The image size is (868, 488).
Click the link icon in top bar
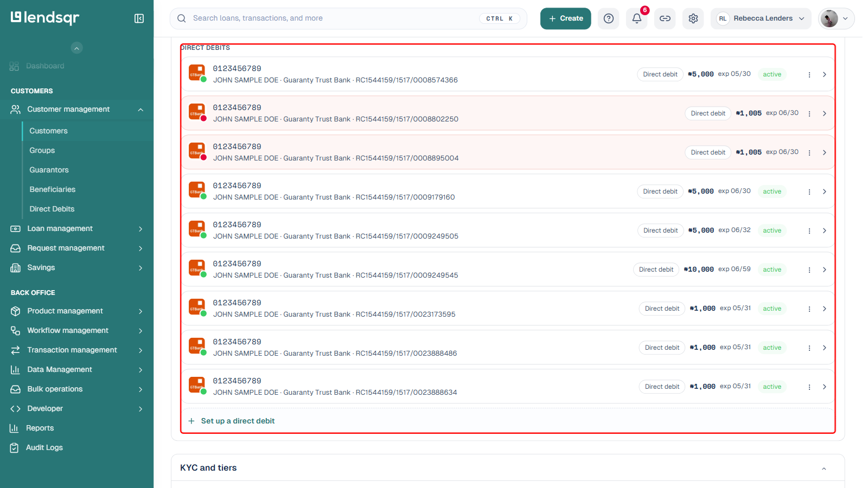pyautogui.click(x=665, y=18)
